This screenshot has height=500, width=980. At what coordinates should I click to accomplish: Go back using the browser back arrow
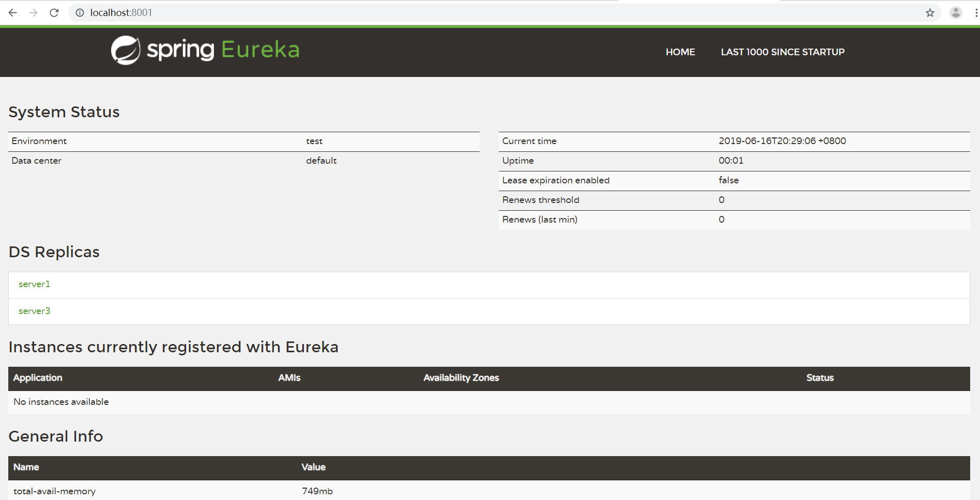(x=13, y=13)
